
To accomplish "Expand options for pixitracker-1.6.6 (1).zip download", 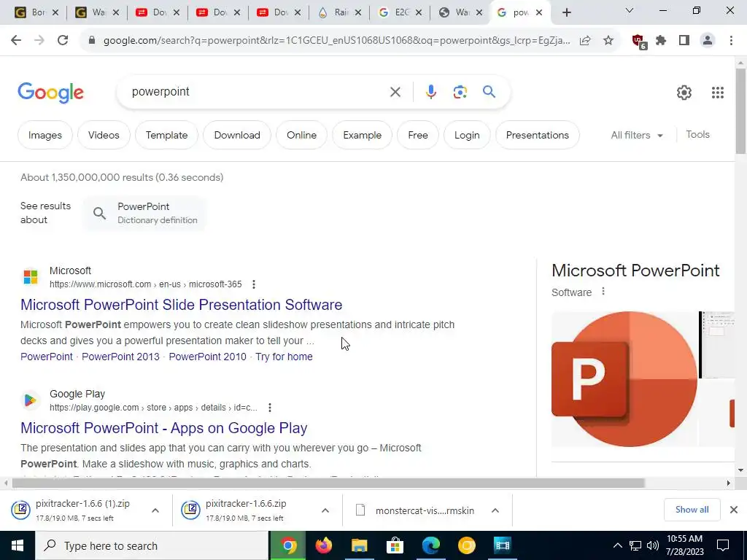I will (x=155, y=510).
